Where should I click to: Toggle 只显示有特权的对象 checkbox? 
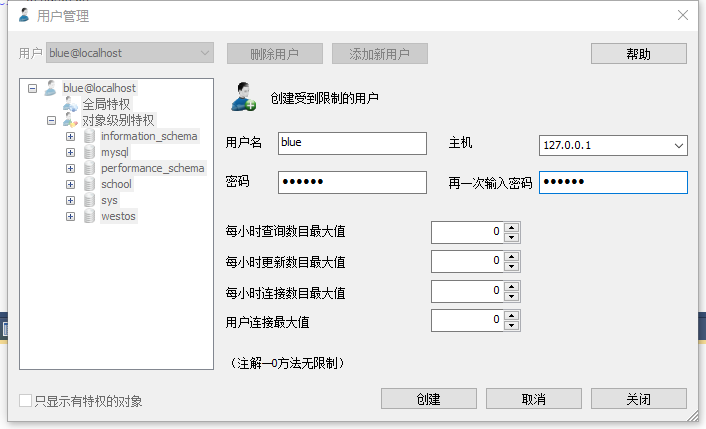[26, 400]
